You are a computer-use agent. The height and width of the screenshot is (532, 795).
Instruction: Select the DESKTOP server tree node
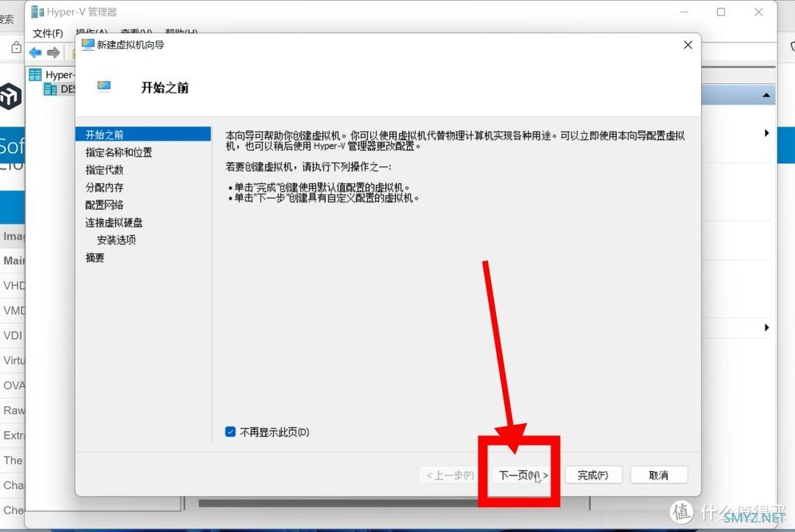click(60, 89)
